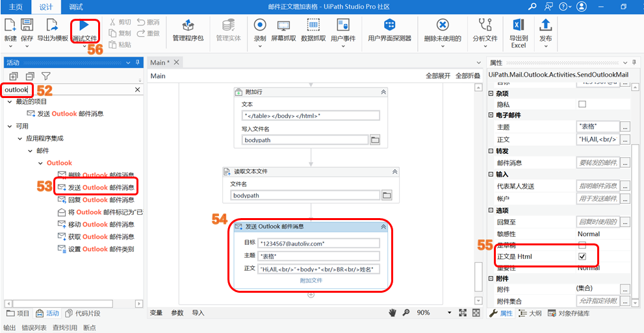Image resolution: width=644 pixels, height=333 pixels.
Task: Open Imports (导入) panel
Action: [198, 312]
